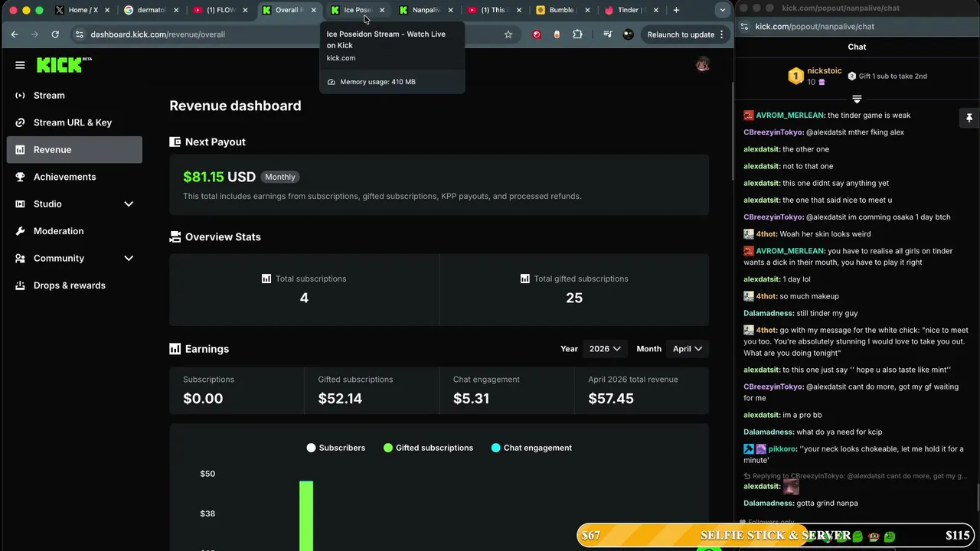This screenshot has height=551, width=980.
Task: Reload the dashboard page
Action: pos(55,34)
